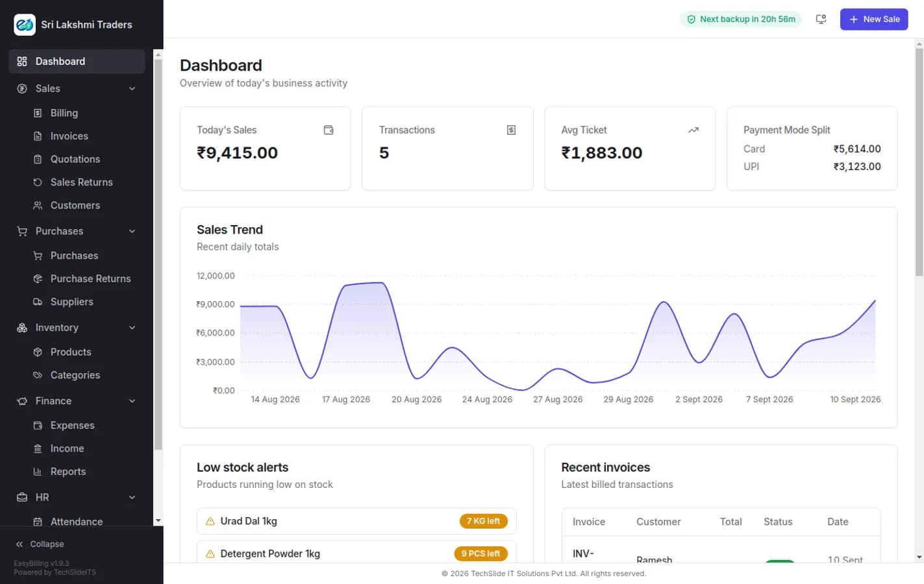Click the 17 Aug 2026 axis label
Image resolution: width=924 pixels, height=584 pixels.
[x=346, y=399]
